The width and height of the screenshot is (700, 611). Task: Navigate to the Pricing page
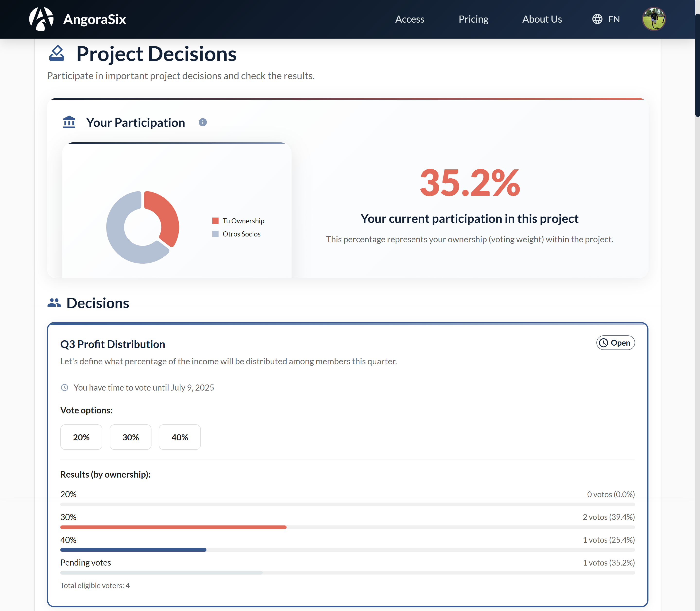coord(473,19)
